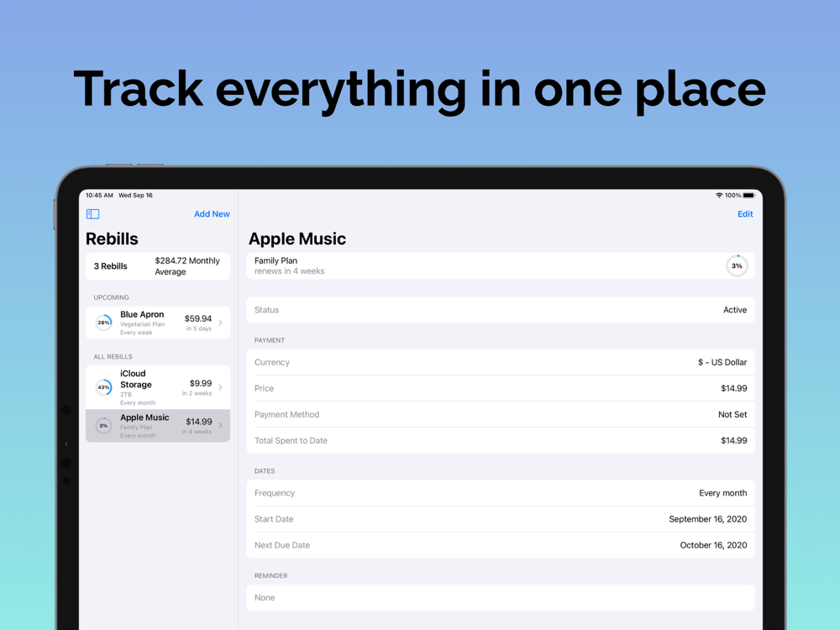The width and height of the screenshot is (840, 630).
Task: Select the 3% ring in Apple Music list row
Action: tap(103, 425)
